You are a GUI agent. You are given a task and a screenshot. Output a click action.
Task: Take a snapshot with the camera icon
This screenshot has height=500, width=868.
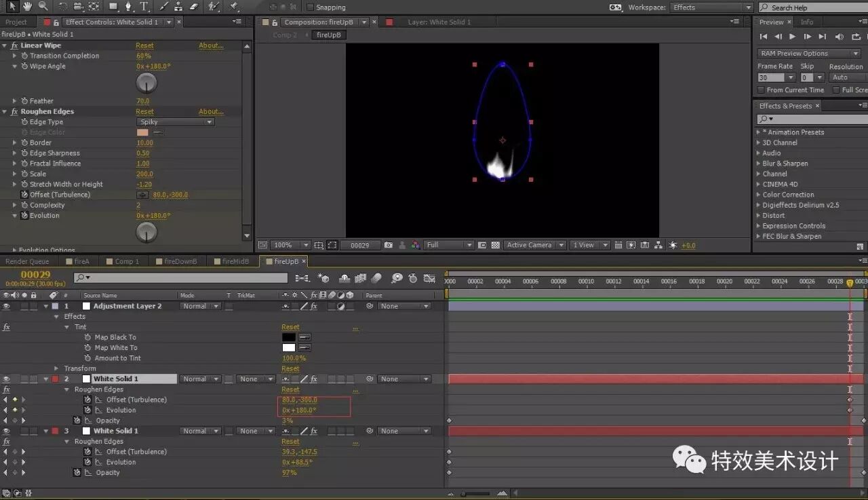pyautogui.click(x=388, y=245)
